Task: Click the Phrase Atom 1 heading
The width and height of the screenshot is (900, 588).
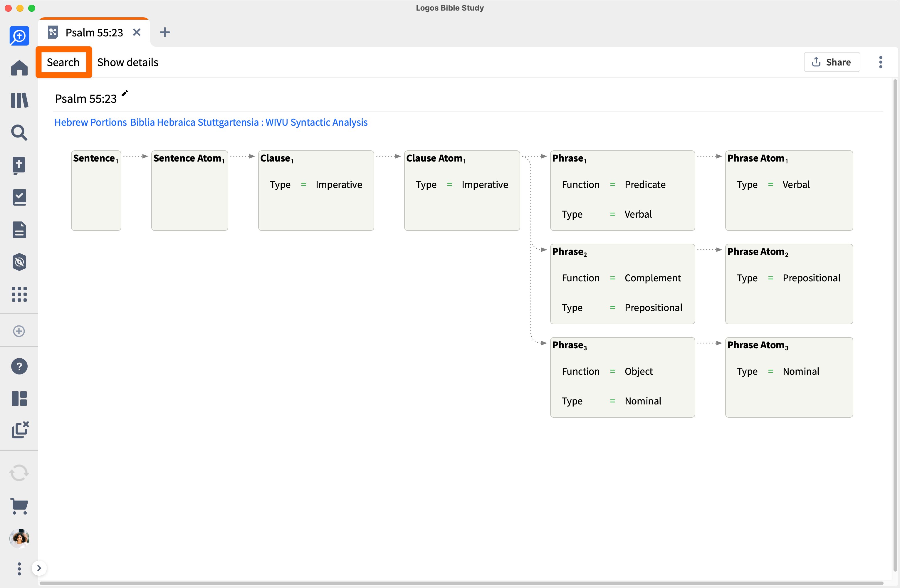Action: 758,158
